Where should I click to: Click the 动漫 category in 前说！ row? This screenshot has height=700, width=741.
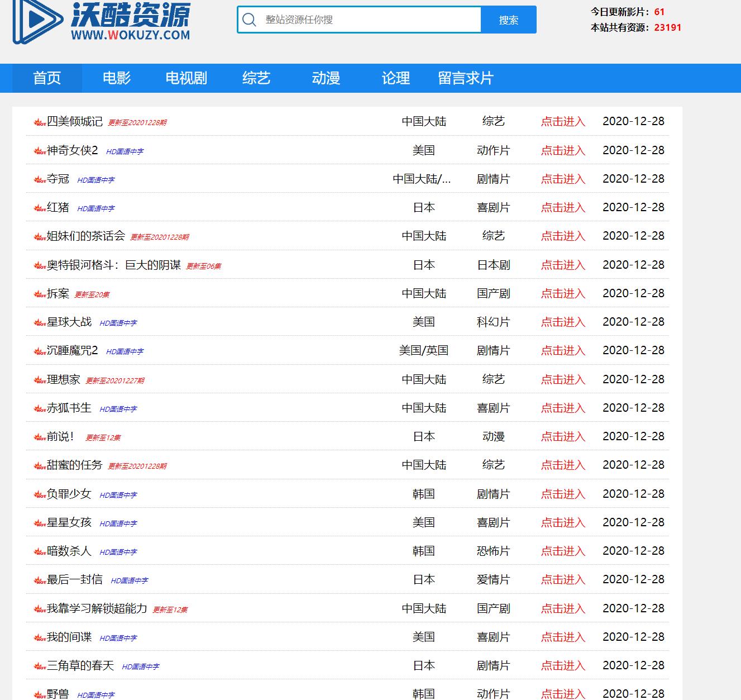[x=494, y=436]
